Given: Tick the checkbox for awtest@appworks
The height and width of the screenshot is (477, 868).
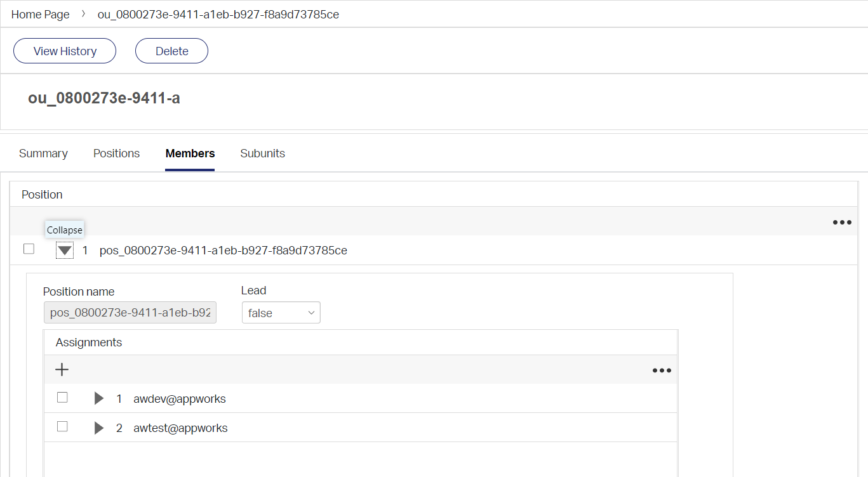Looking at the screenshot, I should 62,427.
